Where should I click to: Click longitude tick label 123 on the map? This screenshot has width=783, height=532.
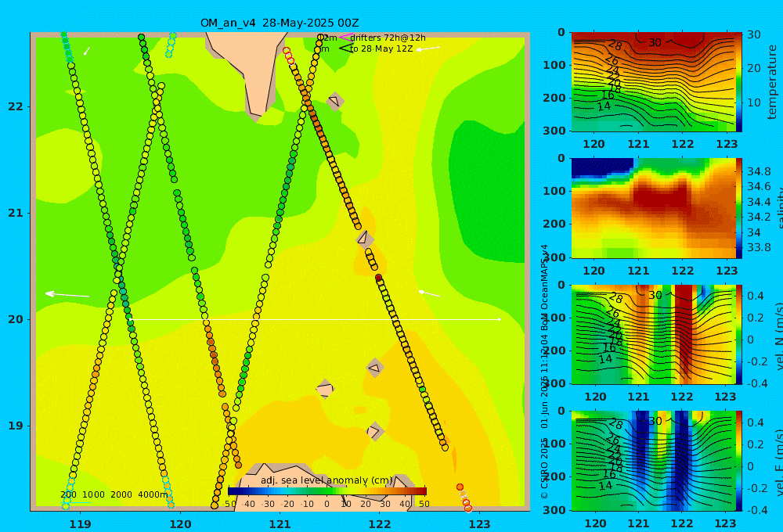pyautogui.click(x=479, y=524)
